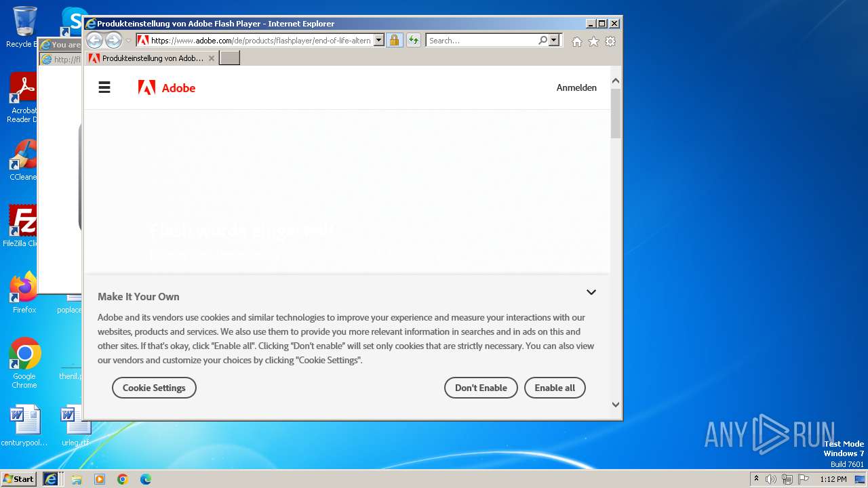Select the Google Chrome desktop icon
Viewport: 868px width, 488px height.
coord(24,363)
